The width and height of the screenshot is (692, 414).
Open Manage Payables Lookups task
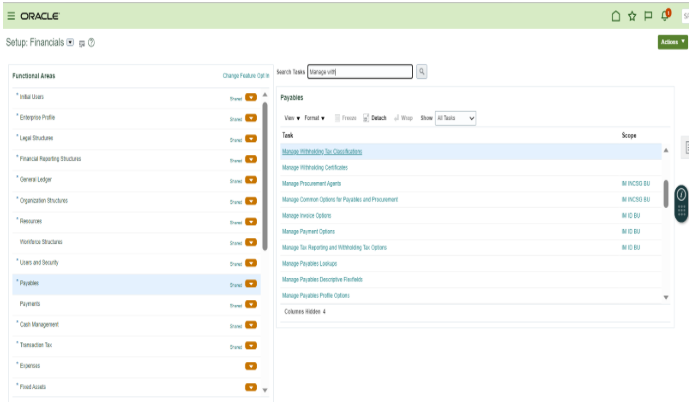coord(309,263)
